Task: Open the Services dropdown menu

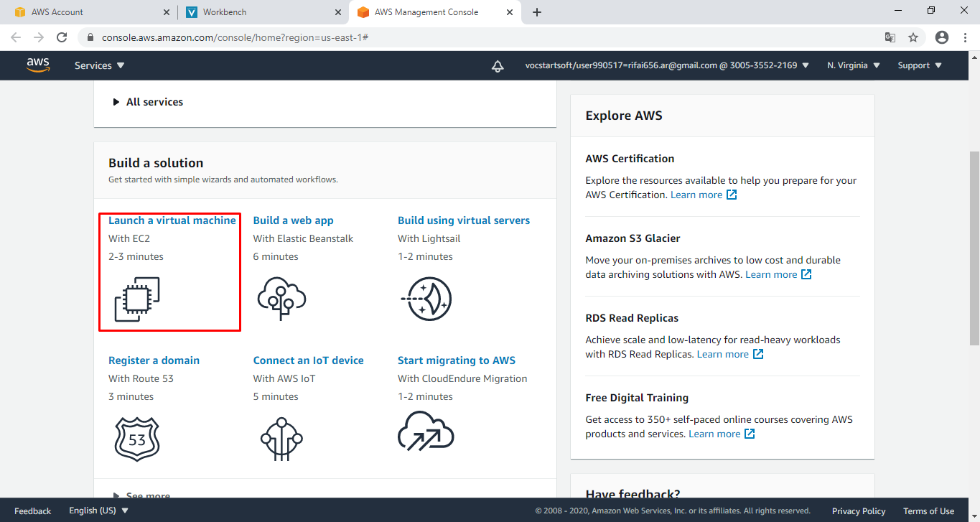Action: point(100,65)
